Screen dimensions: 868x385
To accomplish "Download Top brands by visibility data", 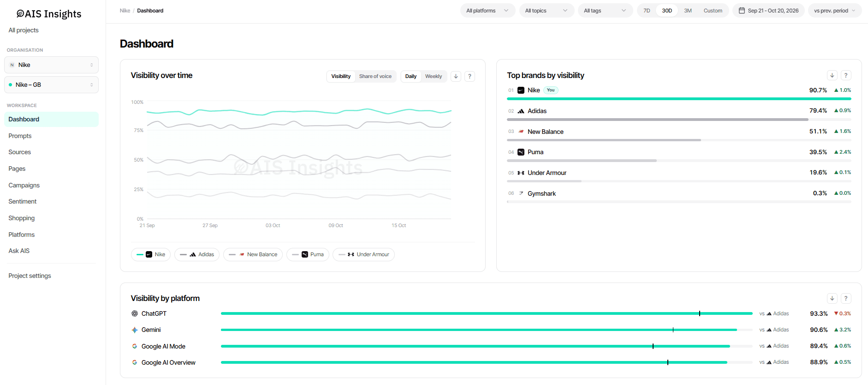I will (x=832, y=75).
